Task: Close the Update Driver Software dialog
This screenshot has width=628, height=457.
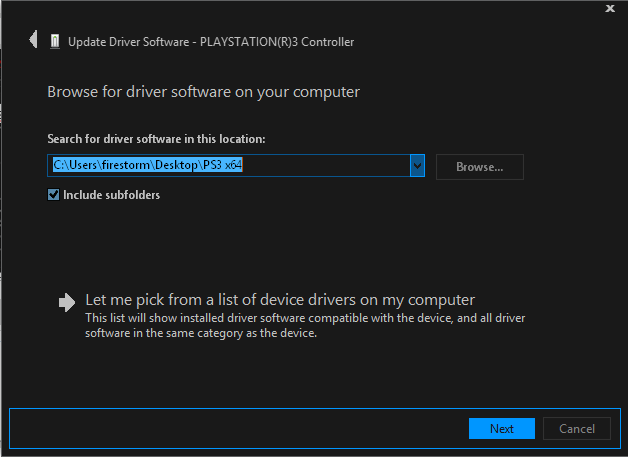Action: [x=610, y=8]
